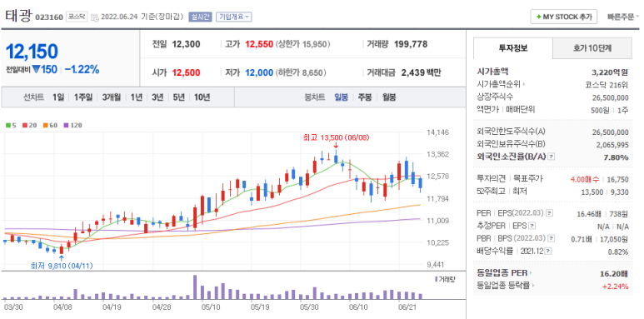Select the 3개월 line chart period
The width and height of the screenshot is (644, 319).
(112, 97)
